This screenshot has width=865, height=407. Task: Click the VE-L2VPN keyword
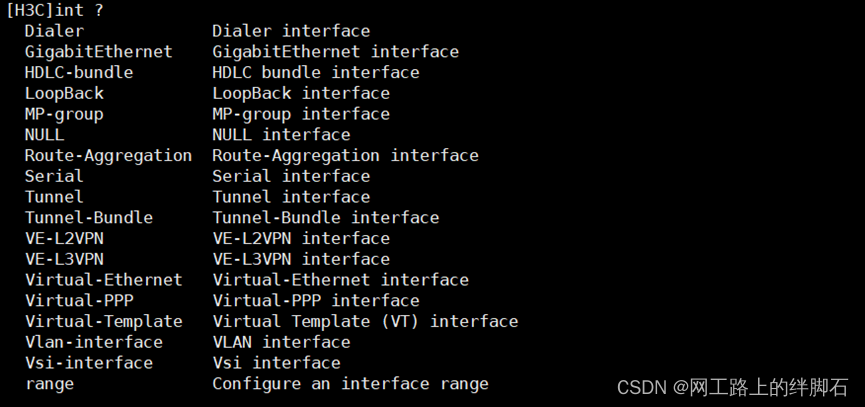coord(65,238)
